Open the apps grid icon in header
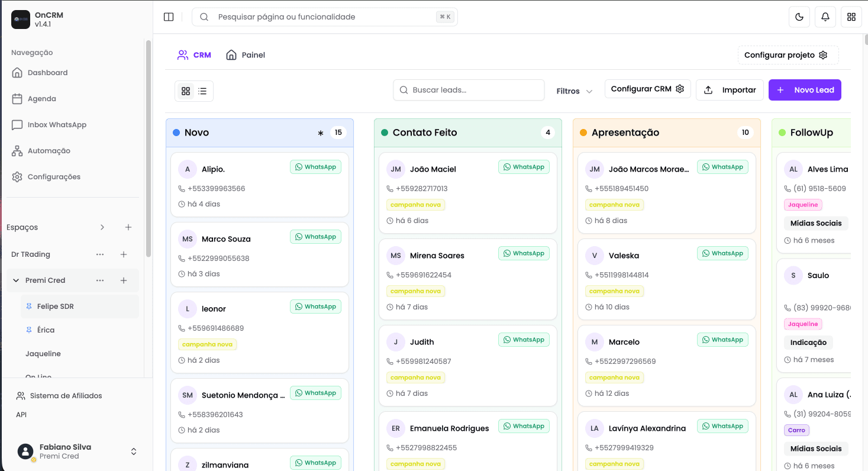This screenshot has height=471, width=868. click(851, 17)
